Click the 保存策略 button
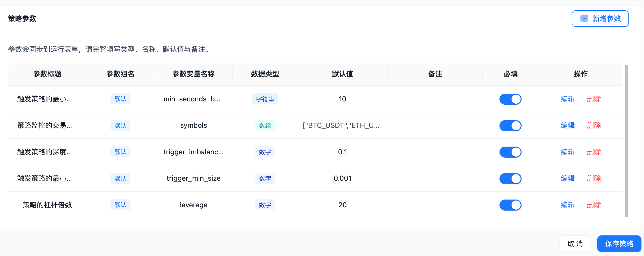This screenshot has height=256, width=644. pyautogui.click(x=619, y=243)
